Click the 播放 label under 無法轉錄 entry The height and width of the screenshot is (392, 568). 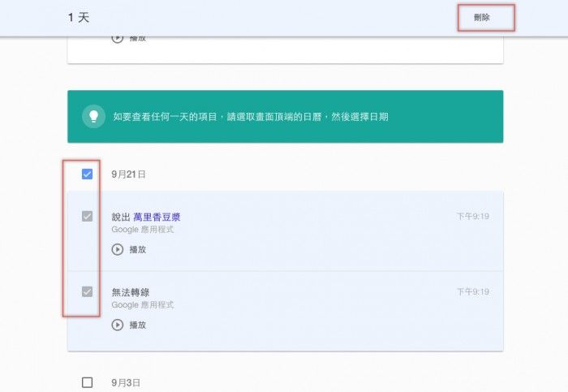[x=138, y=325]
